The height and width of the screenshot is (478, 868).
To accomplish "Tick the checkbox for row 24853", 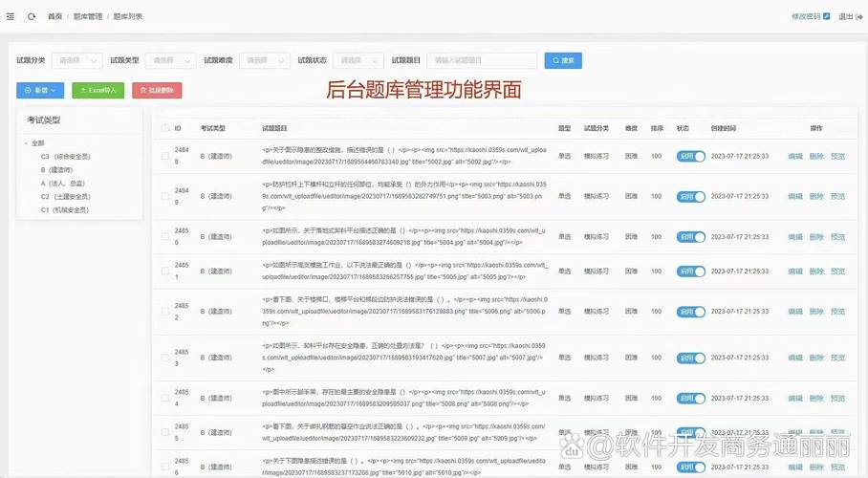I will [x=165, y=358].
